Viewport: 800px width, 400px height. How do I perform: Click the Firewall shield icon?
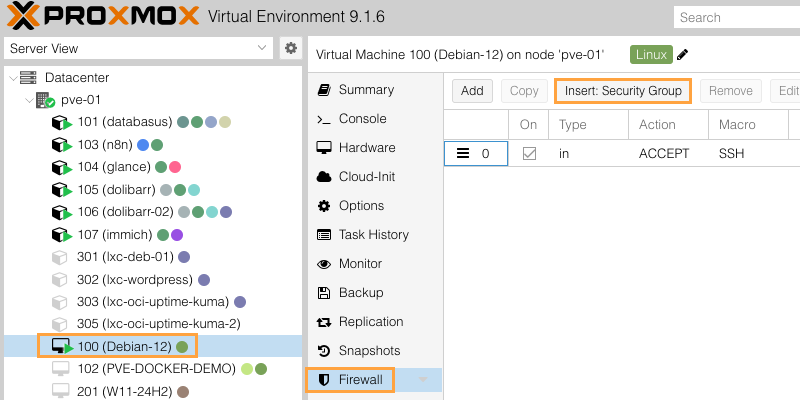click(323, 380)
